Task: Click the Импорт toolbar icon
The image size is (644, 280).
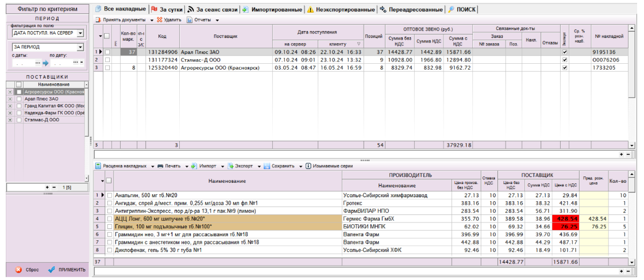Action: coord(194,166)
